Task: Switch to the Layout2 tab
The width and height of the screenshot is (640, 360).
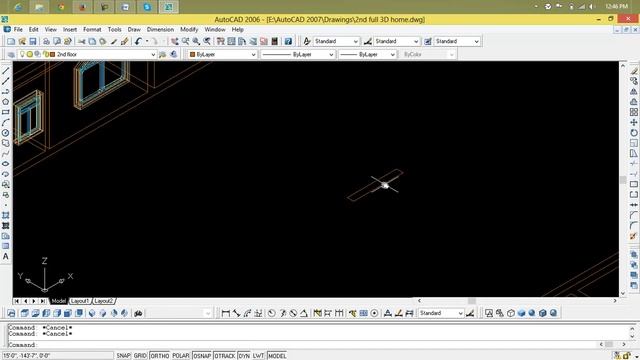Action: coord(103,301)
